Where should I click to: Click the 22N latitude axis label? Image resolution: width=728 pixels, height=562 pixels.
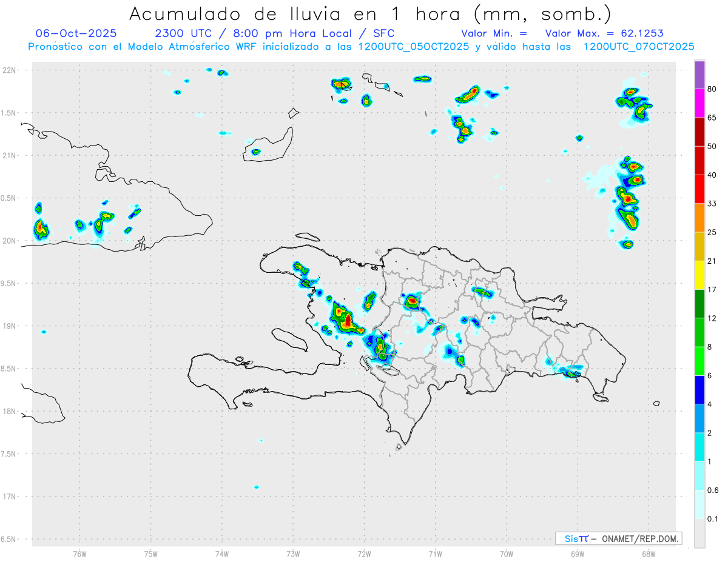pyautogui.click(x=10, y=70)
